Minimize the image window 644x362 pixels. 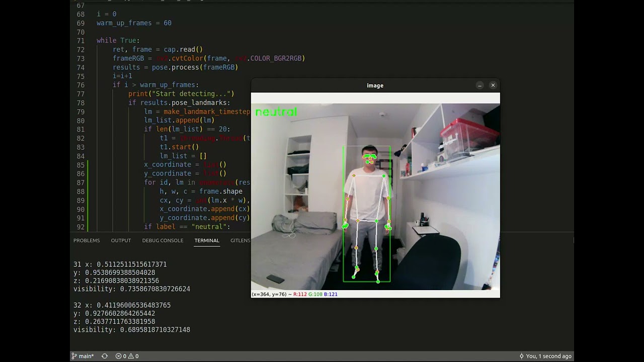[x=479, y=85]
